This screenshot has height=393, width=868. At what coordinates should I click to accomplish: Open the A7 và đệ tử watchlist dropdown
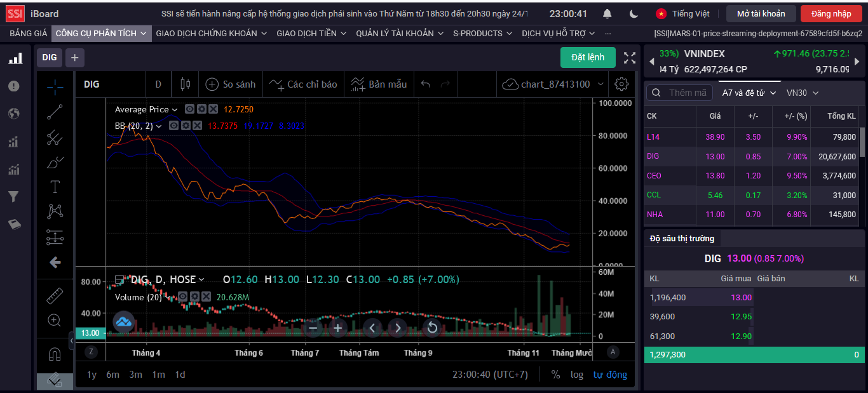point(749,93)
